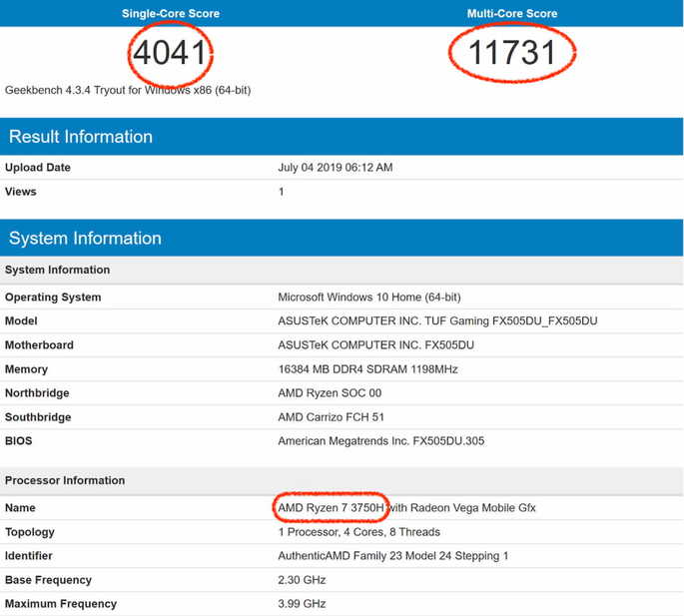
Task: Select American Megatrends Inc. FX505DU.305 value
Action: coord(381,440)
